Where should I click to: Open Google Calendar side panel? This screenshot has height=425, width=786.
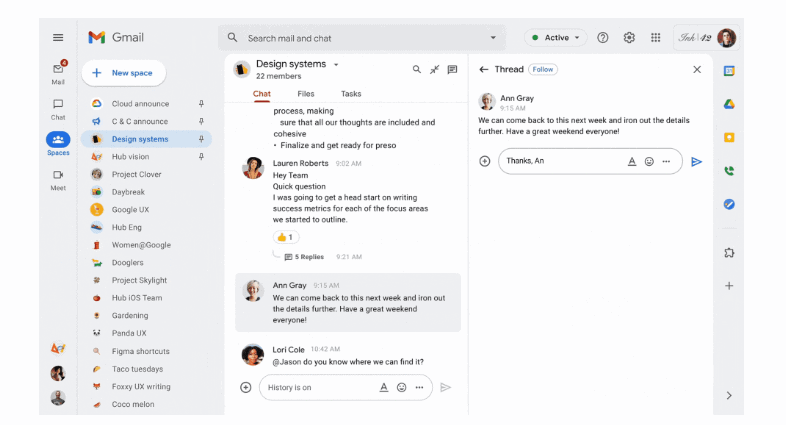[729, 71]
